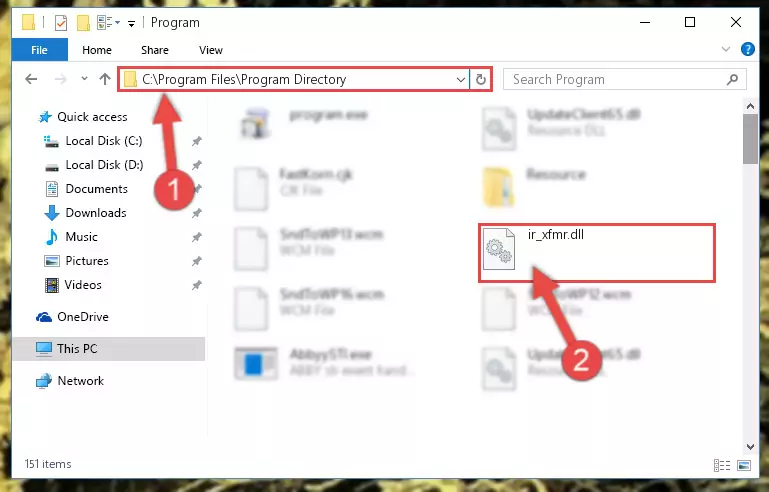Image resolution: width=769 pixels, height=492 pixels.
Task: Select OneDrive in navigation pane
Action: (x=82, y=317)
